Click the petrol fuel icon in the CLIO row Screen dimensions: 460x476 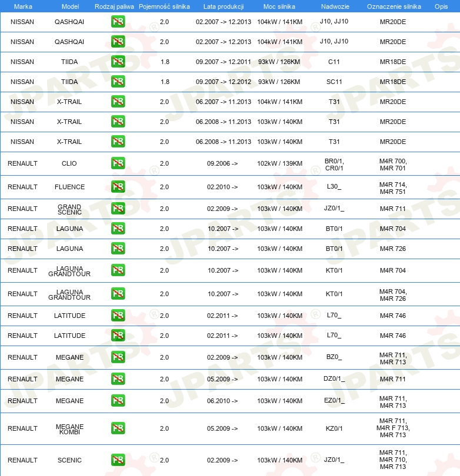(118, 163)
